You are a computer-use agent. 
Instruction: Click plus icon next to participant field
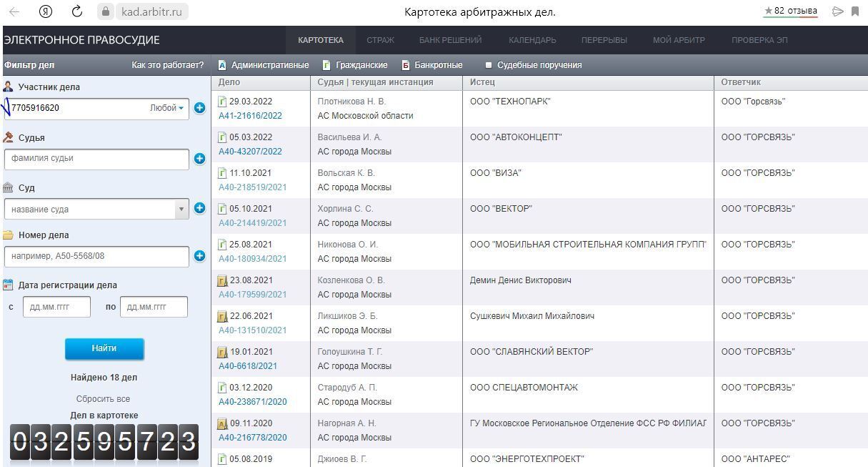pyautogui.click(x=199, y=108)
